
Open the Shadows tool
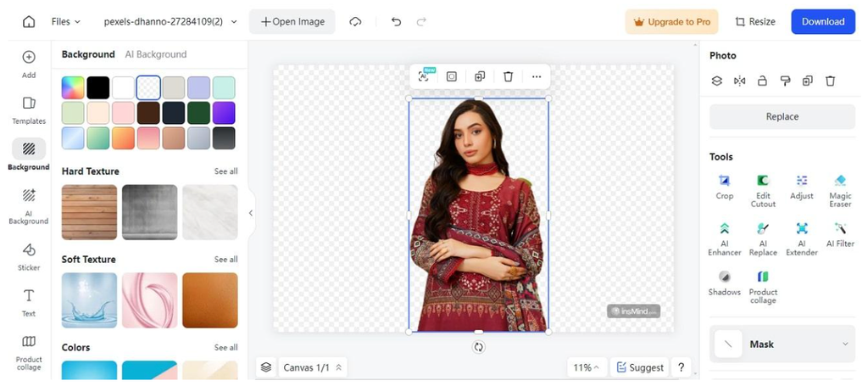pos(724,283)
